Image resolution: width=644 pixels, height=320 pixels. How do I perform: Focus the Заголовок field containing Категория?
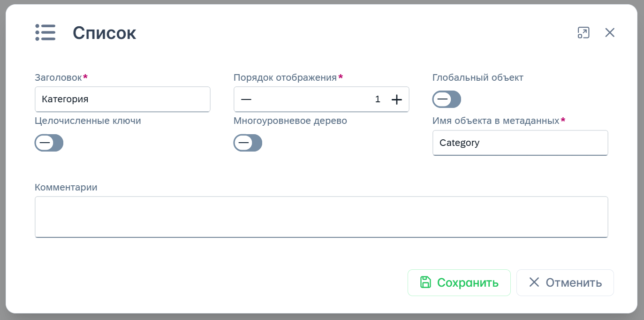coord(122,99)
